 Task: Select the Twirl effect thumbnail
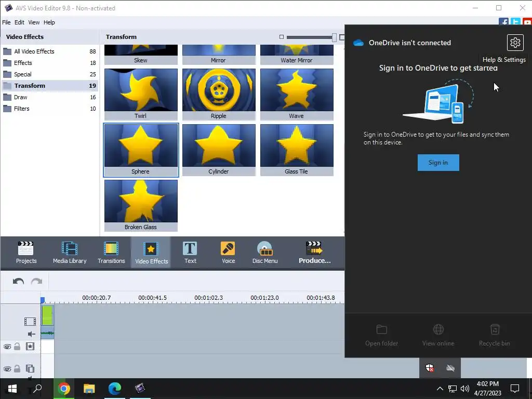coord(141,95)
